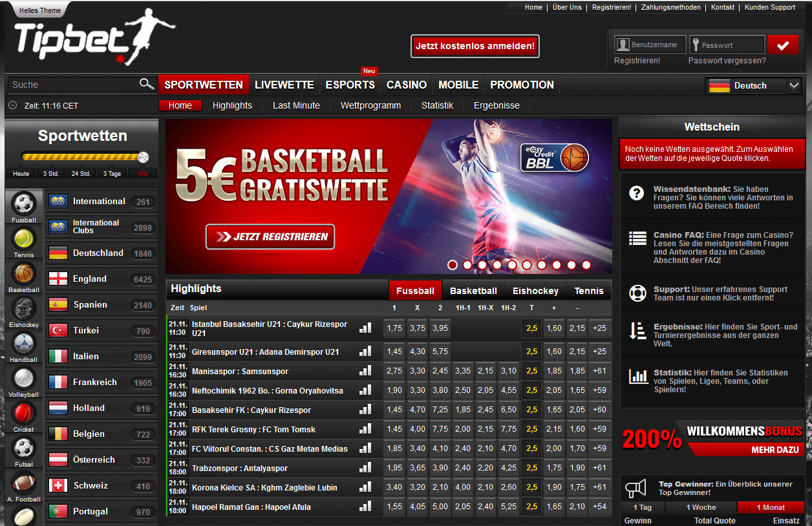
Task: Open the CASINO main menu
Action: tap(407, 85)
